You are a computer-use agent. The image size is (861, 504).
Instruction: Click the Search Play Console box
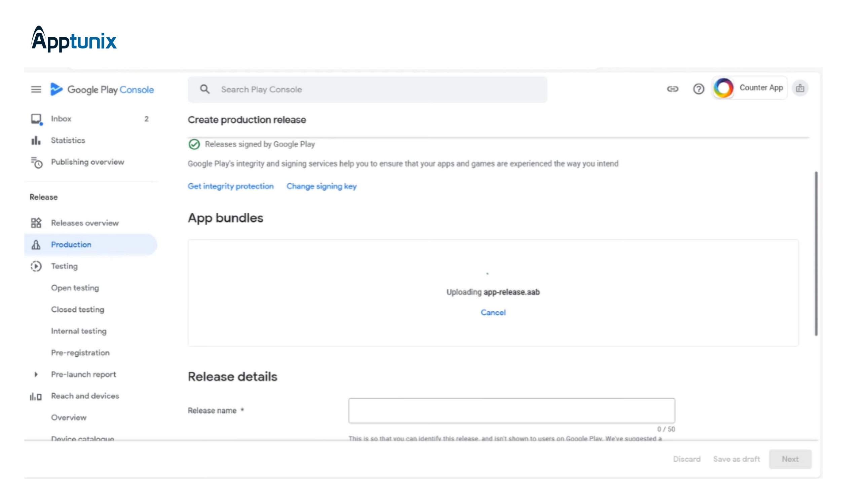[367, 89]
